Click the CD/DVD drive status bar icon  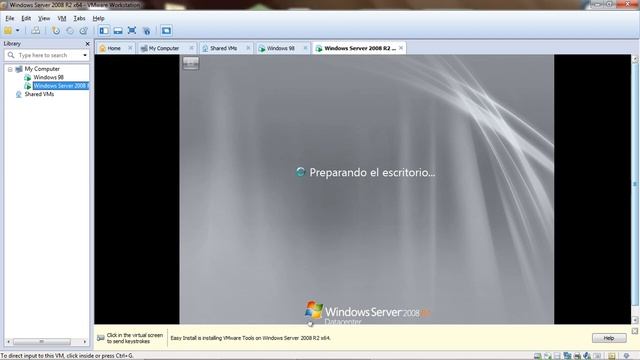coord(547,356)
